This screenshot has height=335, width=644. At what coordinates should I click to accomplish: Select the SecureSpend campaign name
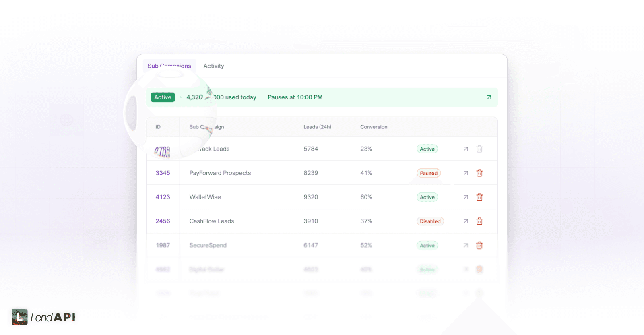(x=208, y=246)
